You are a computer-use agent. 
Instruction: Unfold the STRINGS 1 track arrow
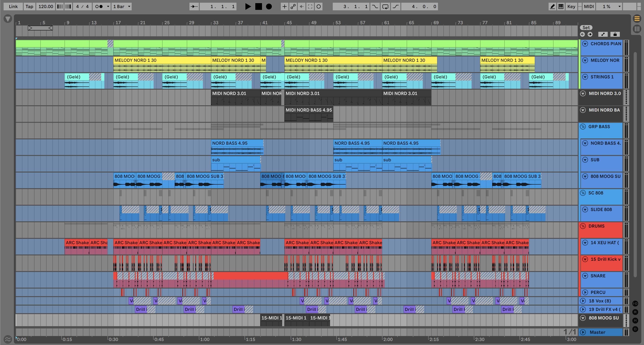coord(585,77)
